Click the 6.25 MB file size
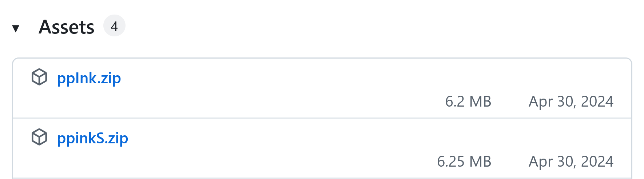Viewport: 644px width, 179px height. pyautogui.click(x=464, y=162)
